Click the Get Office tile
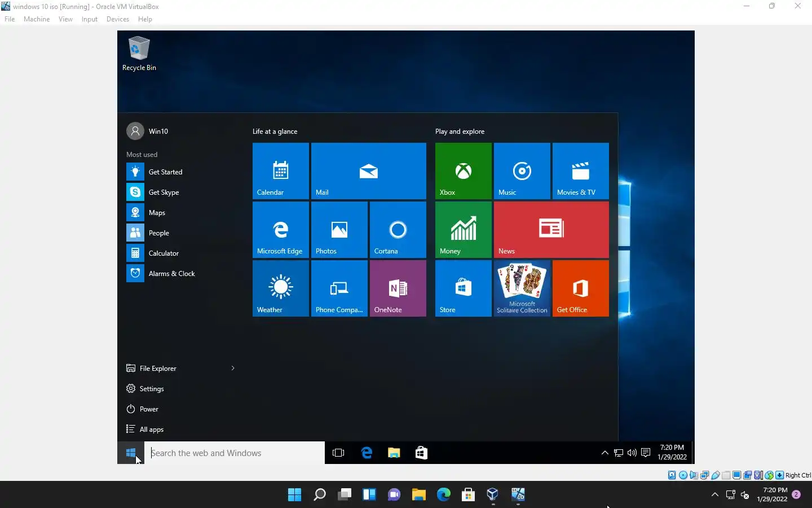812x508 pixels. click(x=581, y=288)
